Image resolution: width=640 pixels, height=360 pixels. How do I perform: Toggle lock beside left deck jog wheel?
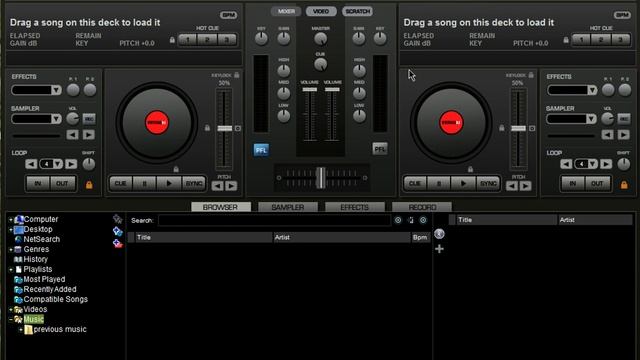coord(207,128)
